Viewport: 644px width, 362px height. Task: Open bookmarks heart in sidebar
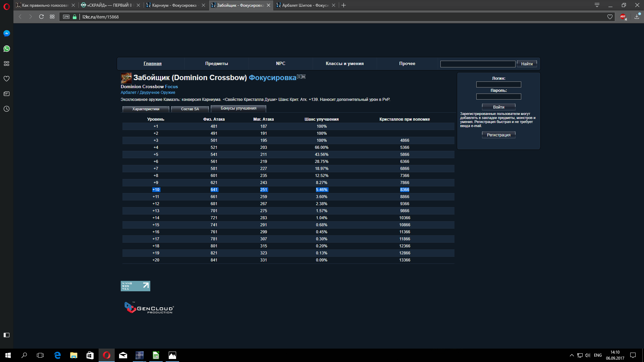point(6,79)
